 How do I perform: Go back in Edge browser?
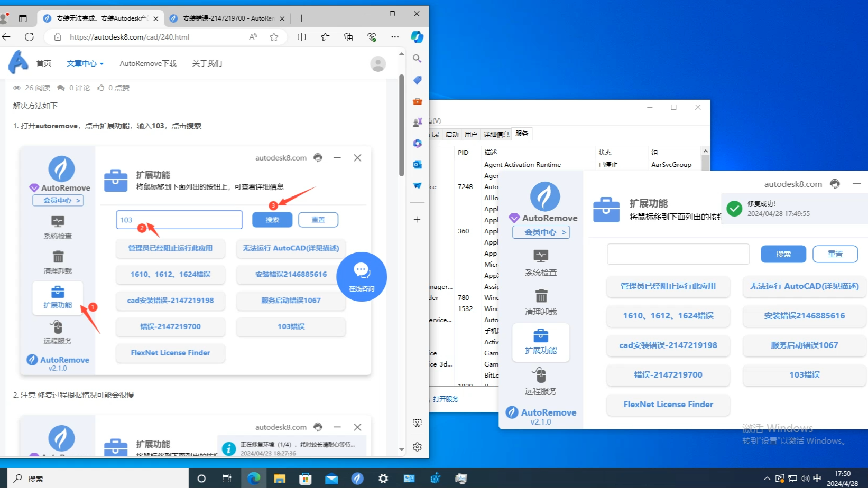(6, 37)
